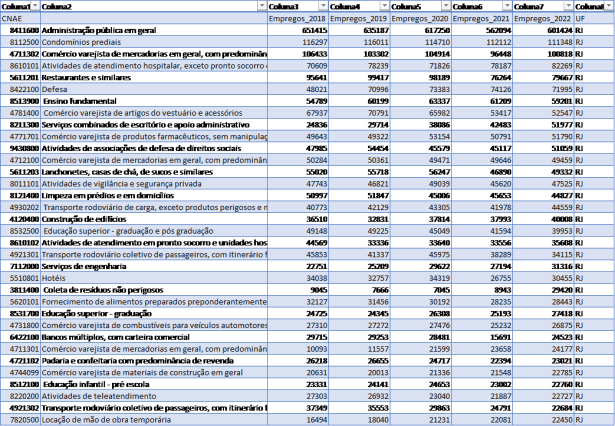Click the Empregos_2020 header cell
Image resolution: width=615 pixels, height=426 pixels.
coord(420,18)
